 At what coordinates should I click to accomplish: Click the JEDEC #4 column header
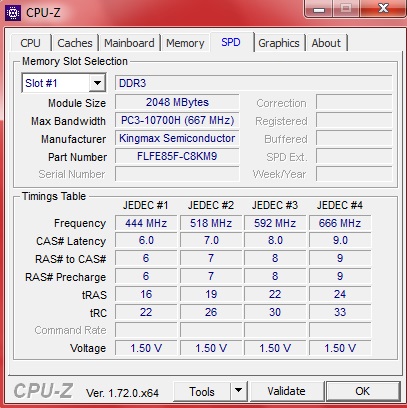[340, 205]
